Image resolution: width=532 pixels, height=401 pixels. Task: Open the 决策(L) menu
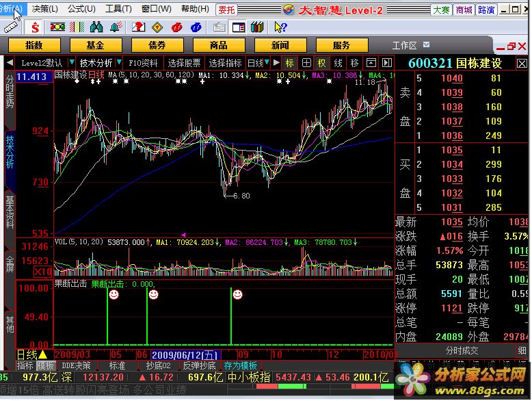click(x=44, y=9)
